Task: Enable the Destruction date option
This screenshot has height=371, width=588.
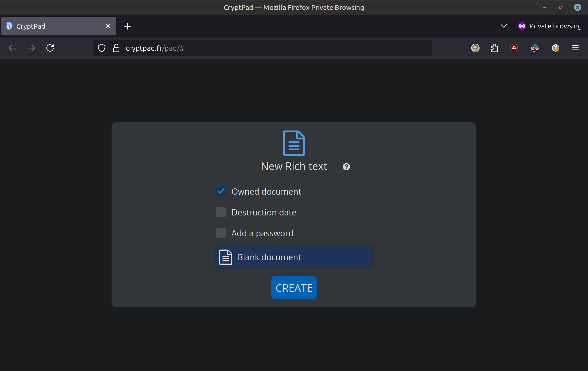Action: pyautogui.click(x=221, y=212)
